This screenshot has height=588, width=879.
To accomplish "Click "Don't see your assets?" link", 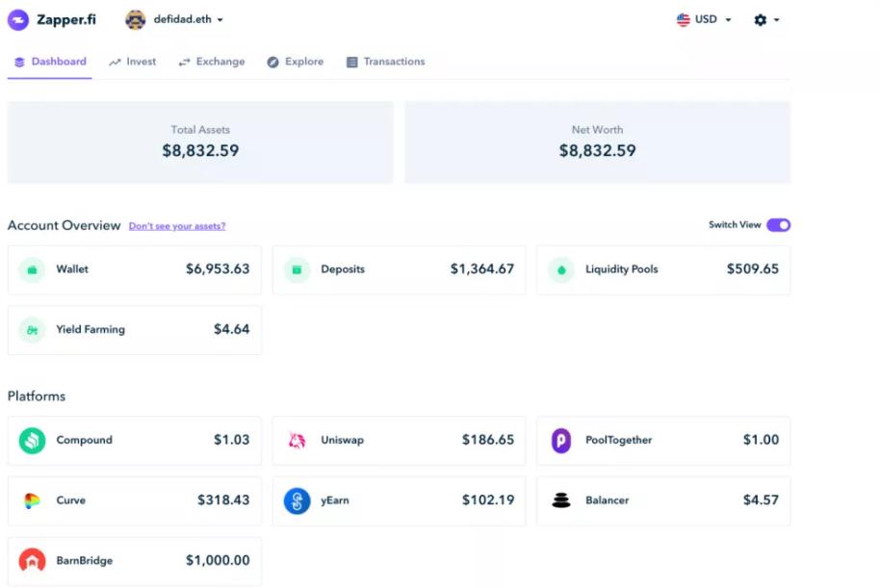I will click(177, 226).
